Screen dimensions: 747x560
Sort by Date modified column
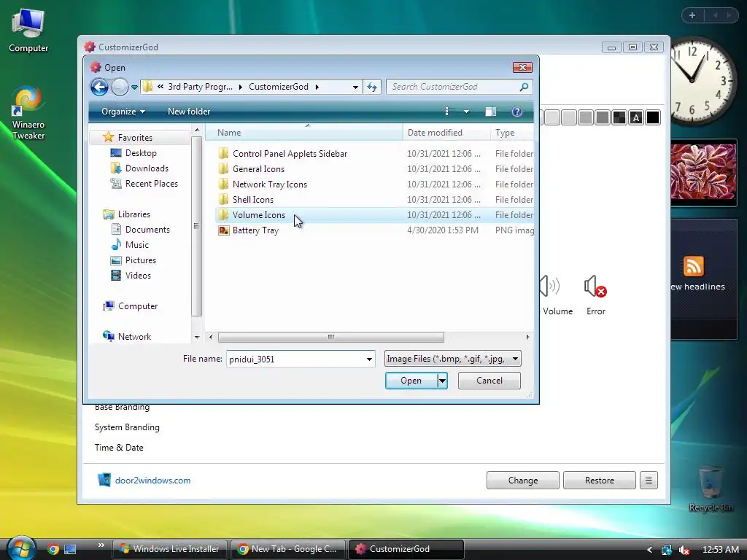pyautogui.click(x=446, y=133)
